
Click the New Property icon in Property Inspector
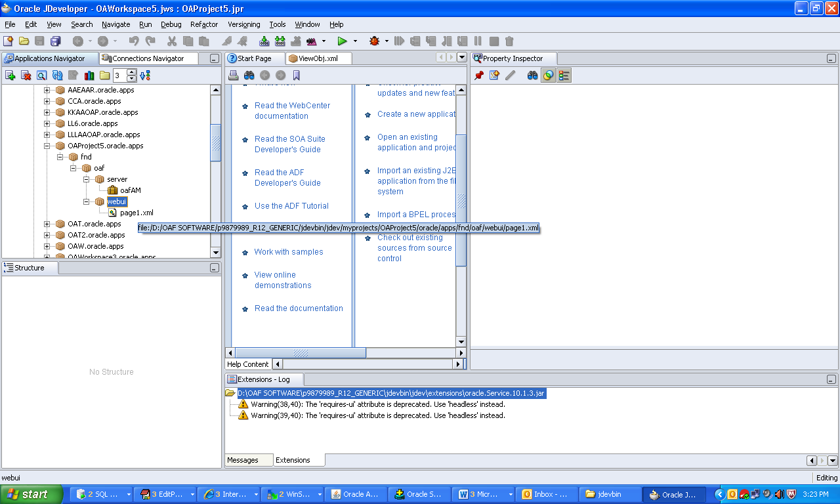(495, 75)
